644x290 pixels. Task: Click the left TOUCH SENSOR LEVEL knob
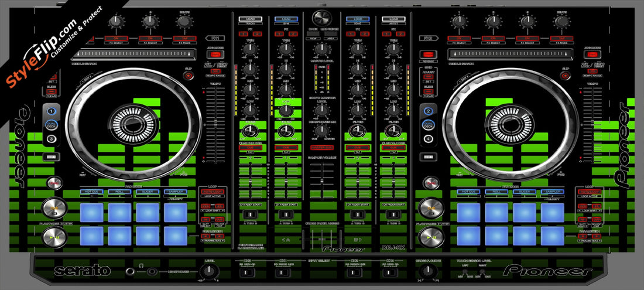point(464,271)
